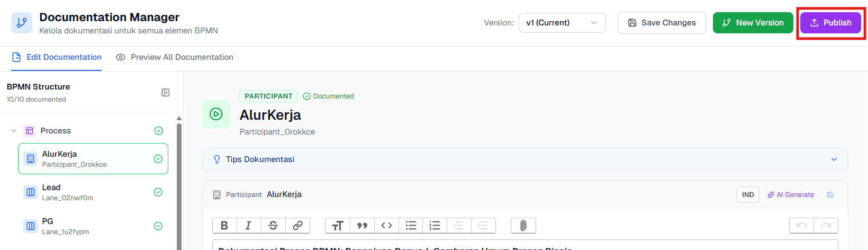Image resolution: width=868 pixels, height=250 pixels.
Task: Click the Lead lane icon in the tree
Action: [x=31, y=192]
